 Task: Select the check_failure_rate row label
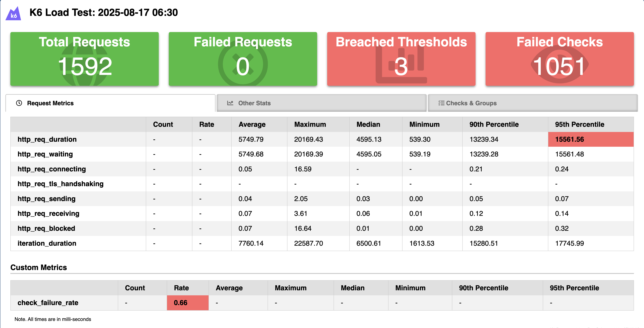pyautogui.click(x=48, y=303)
